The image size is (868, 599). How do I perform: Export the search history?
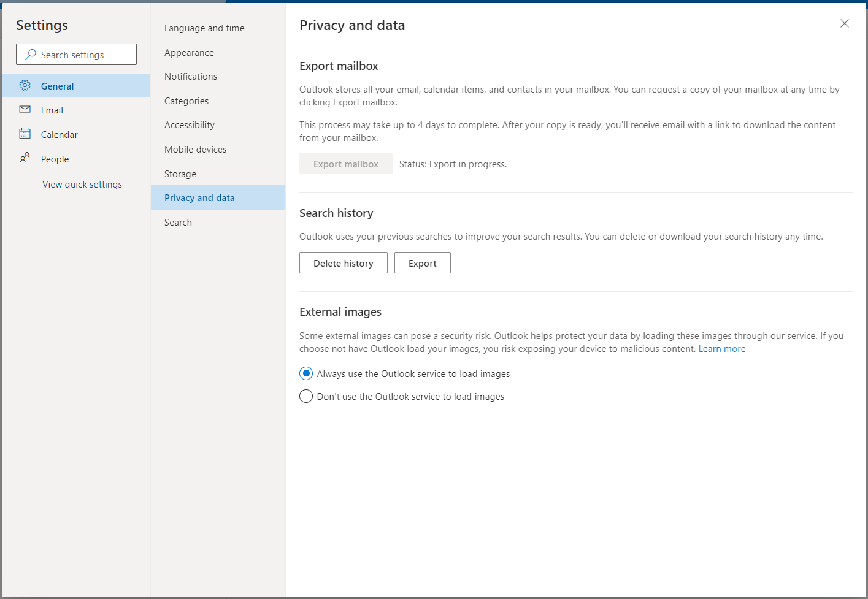(422, 263)
